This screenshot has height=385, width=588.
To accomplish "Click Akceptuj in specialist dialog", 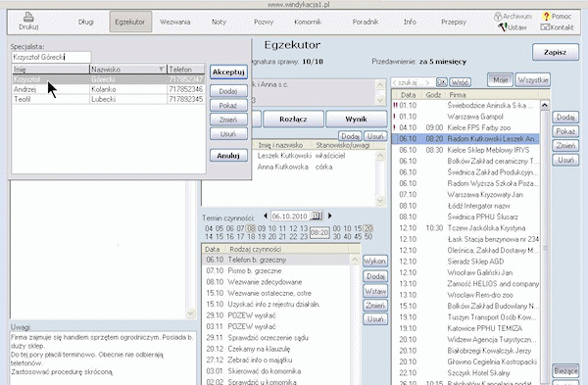I will click(x=228, y=72).
